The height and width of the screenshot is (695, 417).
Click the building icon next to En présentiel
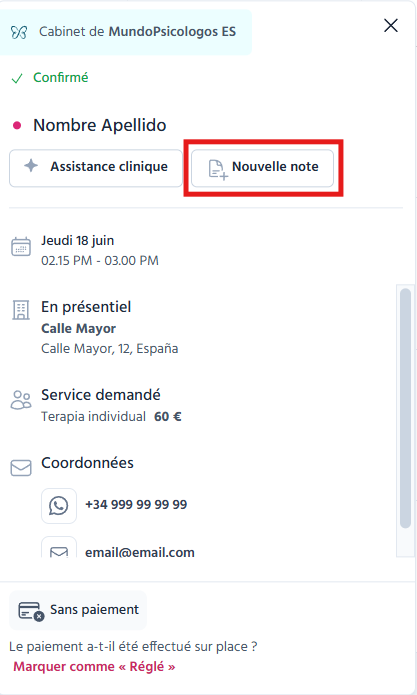click(21, 310)
